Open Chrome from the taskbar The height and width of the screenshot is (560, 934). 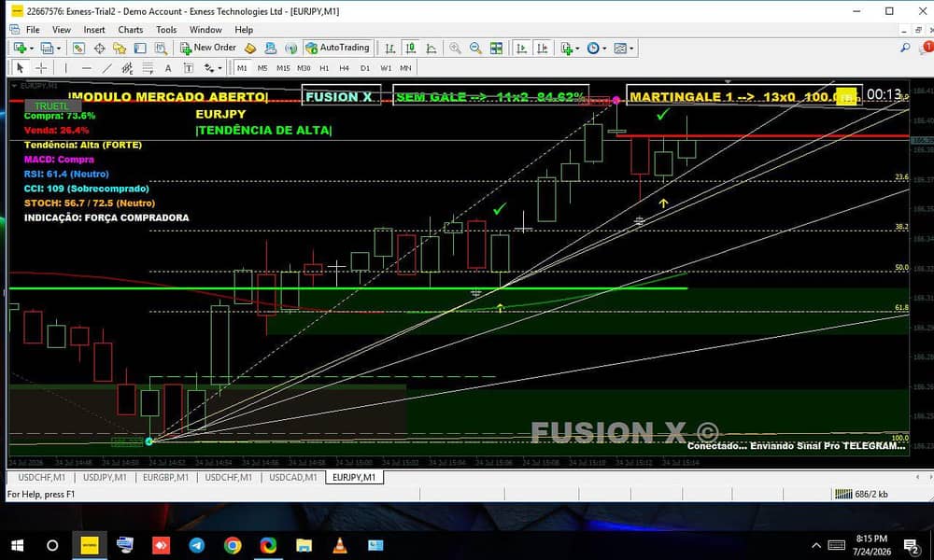[x=233, y=545]
